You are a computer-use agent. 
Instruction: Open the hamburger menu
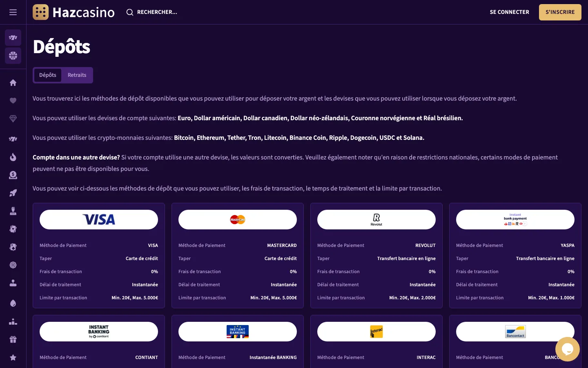pos(13,12)
